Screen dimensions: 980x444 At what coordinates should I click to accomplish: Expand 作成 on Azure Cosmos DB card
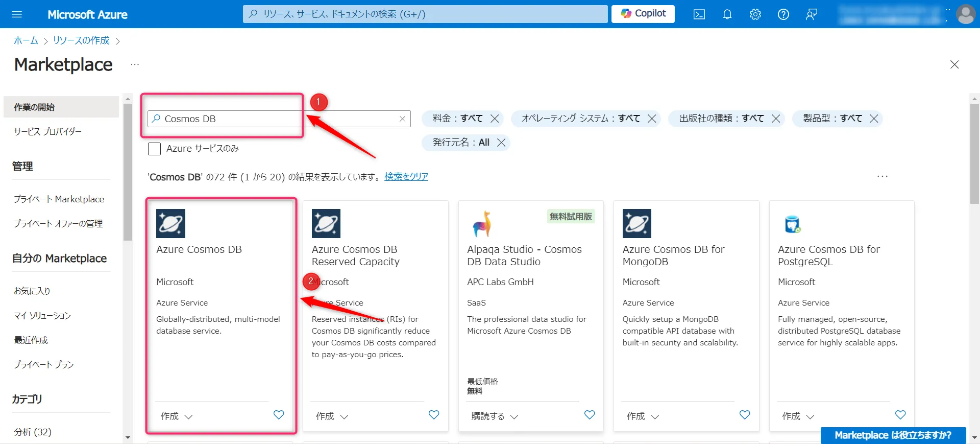tap(177, 416)
